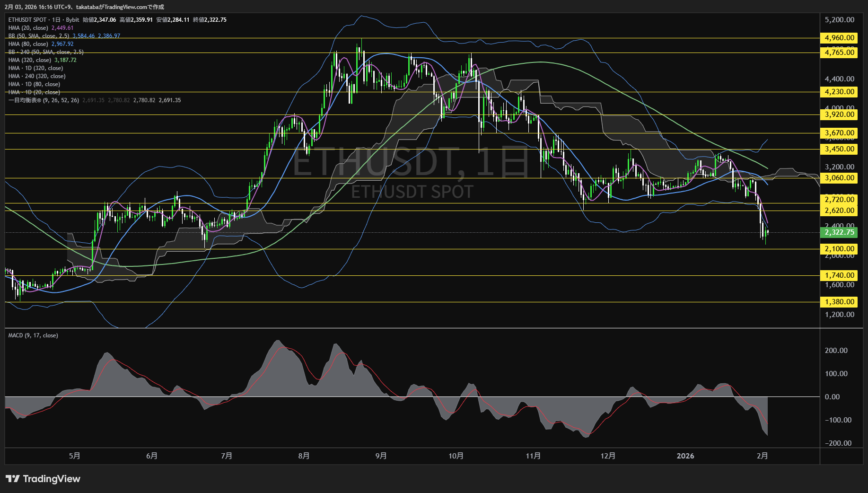
Task: Click the 3,670.00 yellow price label
Action: click(839, 133)
